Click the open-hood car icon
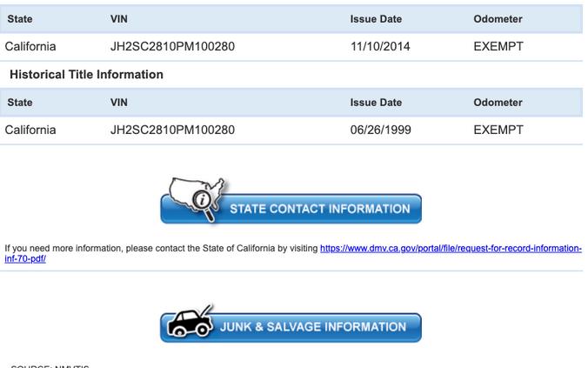 [x=190, y=321]
